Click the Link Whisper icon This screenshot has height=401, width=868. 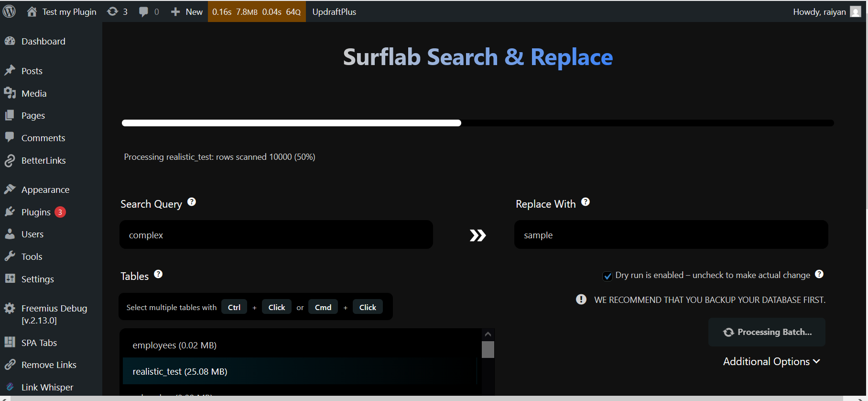pos(10,387)
